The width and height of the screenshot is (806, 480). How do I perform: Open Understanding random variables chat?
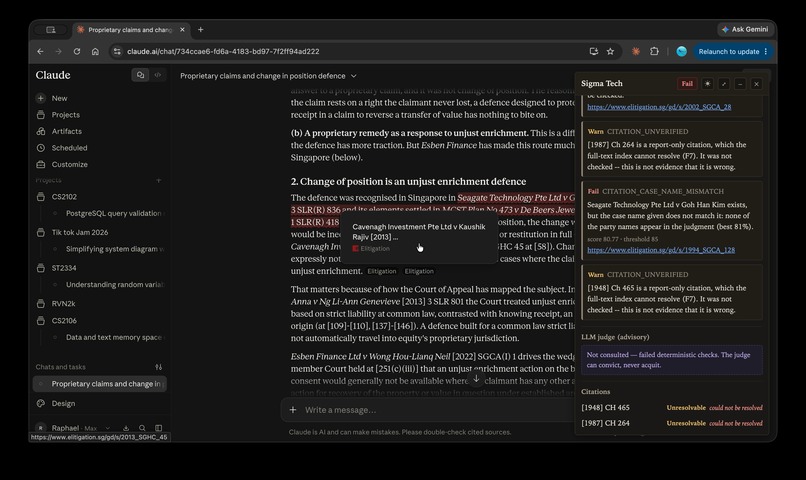coord(114,284)
